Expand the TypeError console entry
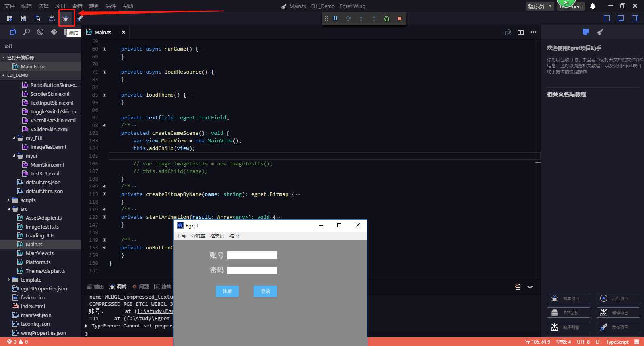This screenshot has width=644, height=346. pyautogui.click(x=86, y=326)
